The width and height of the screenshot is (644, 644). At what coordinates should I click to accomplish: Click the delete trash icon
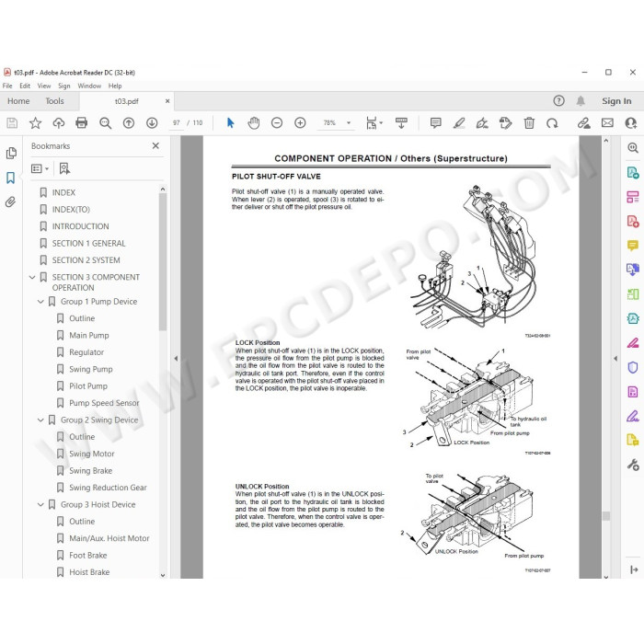[529, 122]
